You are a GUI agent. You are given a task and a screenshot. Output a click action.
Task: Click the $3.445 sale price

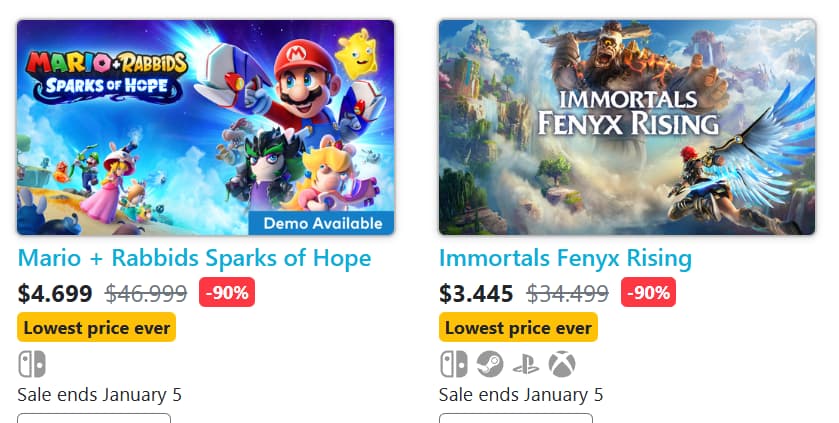click(x=476, y=294)
